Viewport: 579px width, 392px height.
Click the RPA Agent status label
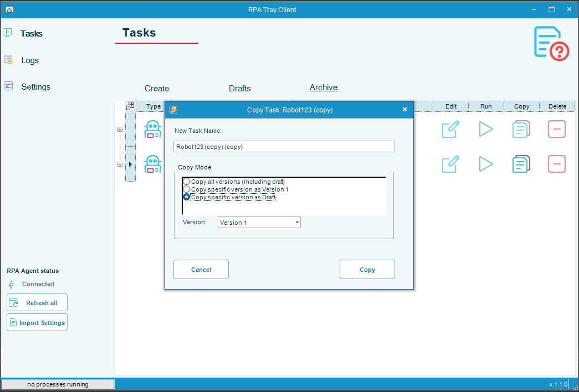(x=33, y=271)
